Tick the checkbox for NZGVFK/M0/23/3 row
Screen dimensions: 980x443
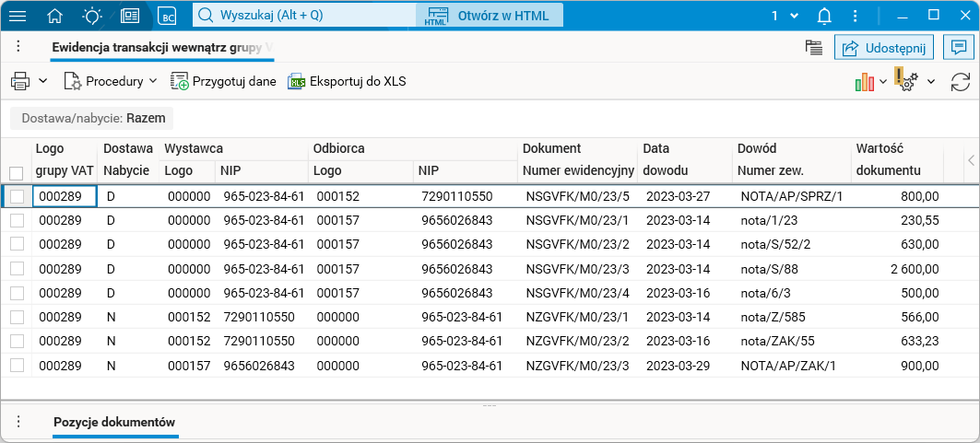[17, 366]
